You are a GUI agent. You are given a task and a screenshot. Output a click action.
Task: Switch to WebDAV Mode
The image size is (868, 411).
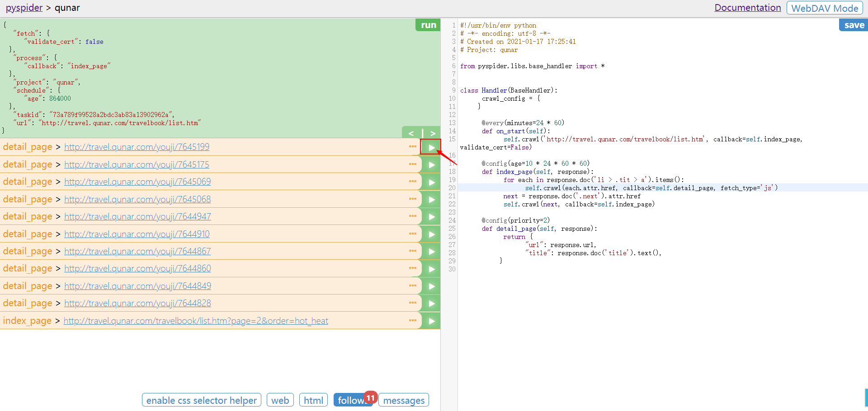(825, 8)
